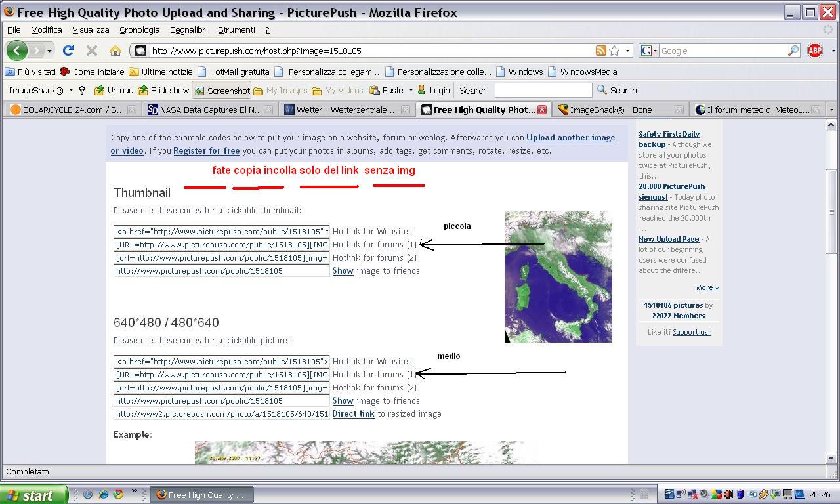Expand the search engine selector dropdown
The image size is (840, 504).
650,51
